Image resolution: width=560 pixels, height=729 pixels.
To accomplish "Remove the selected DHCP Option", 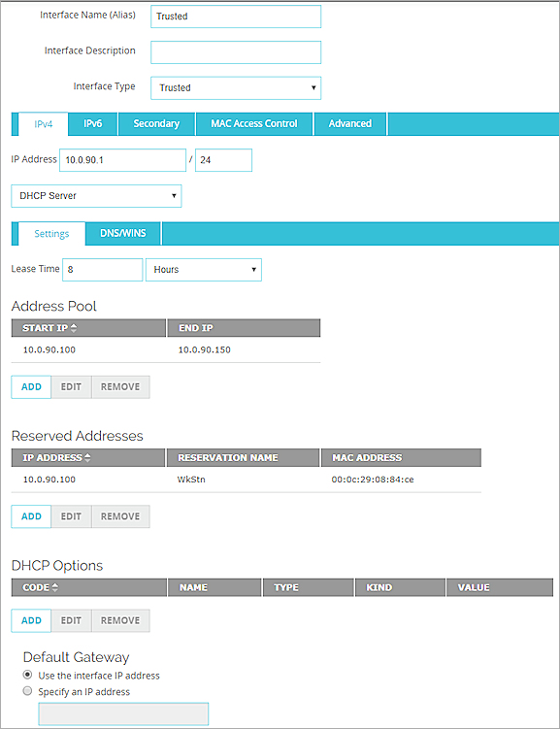I will coord(120,620).
